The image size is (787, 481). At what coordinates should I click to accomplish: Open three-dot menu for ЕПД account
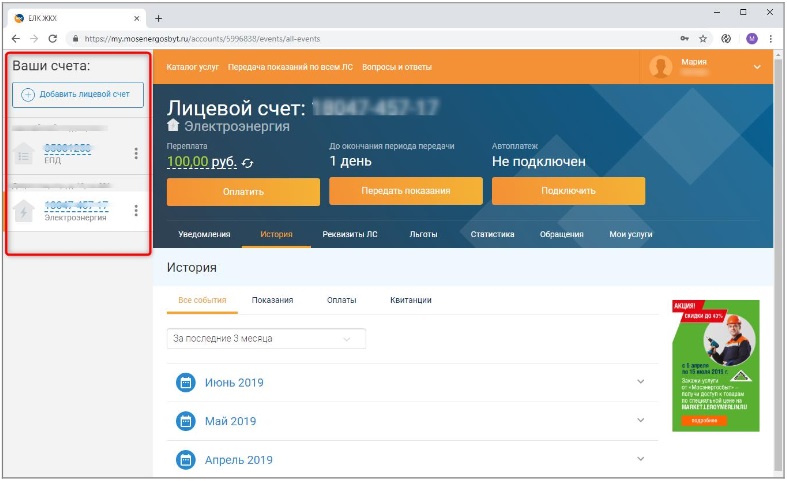click(136, 153)
